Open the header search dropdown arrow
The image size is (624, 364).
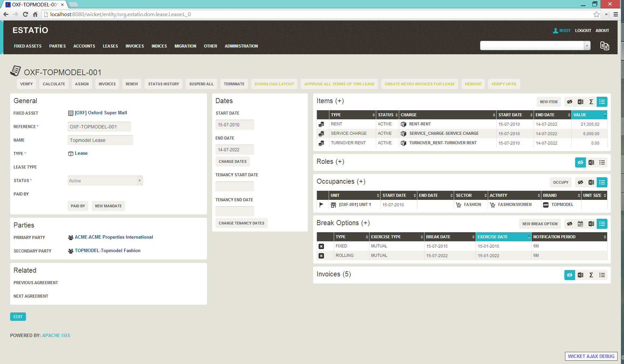[587, 46]
